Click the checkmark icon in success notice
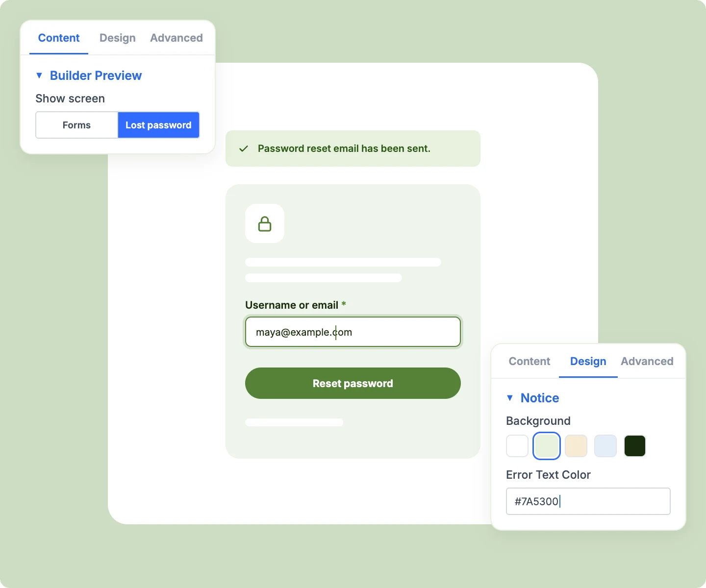 tap(244, 148)
